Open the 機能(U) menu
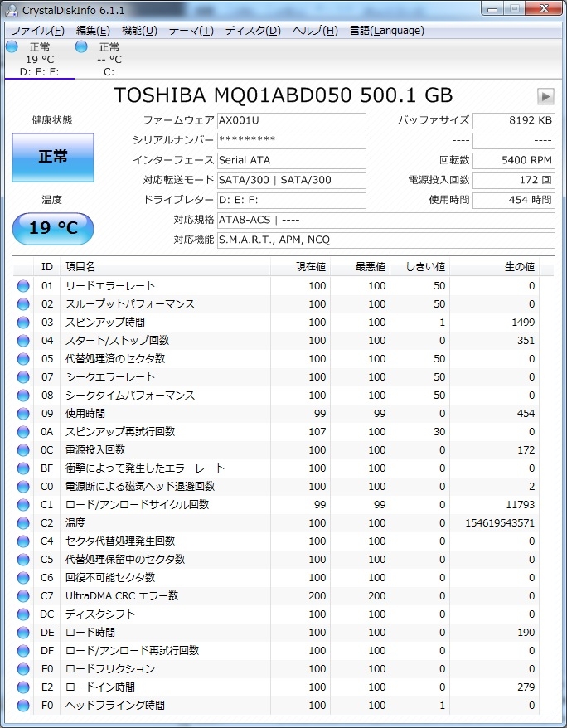Viewport: 567px width, 728px height. pos(139,31)
